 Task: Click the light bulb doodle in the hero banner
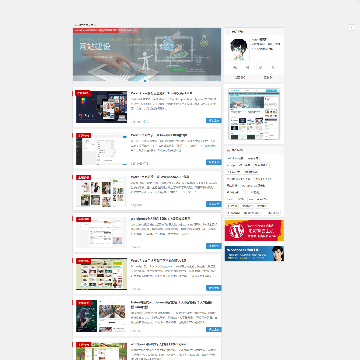point(203,42)
